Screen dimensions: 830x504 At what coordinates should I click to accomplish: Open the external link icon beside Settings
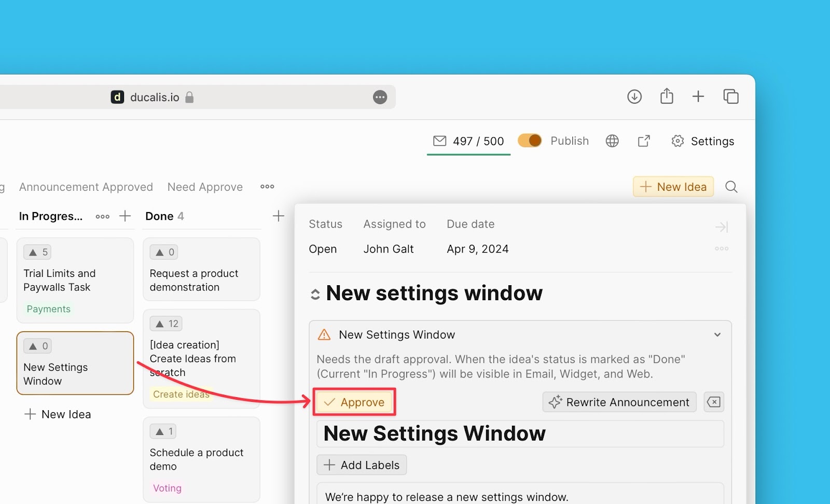(644, 141)
